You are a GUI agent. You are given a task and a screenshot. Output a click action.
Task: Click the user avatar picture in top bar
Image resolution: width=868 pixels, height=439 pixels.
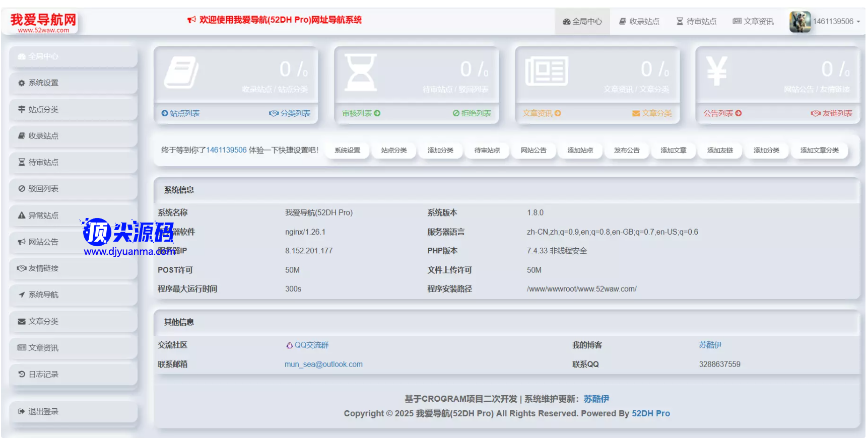(799, 22)
